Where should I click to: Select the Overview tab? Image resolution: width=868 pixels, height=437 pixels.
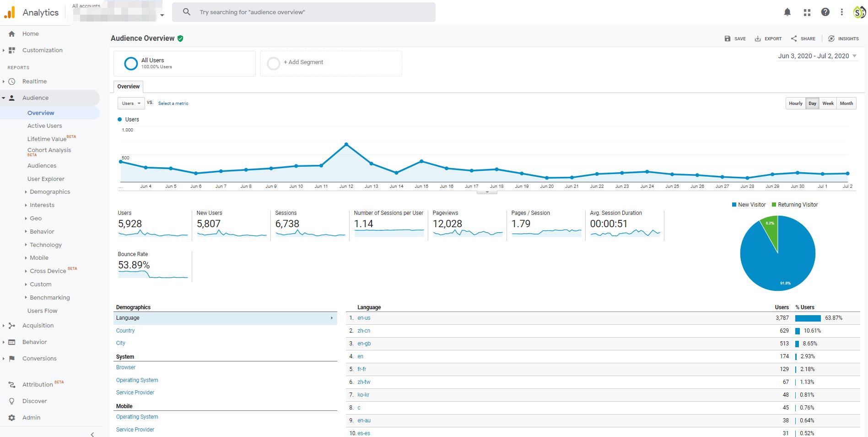pyautogui.click(x=128, y=87)
